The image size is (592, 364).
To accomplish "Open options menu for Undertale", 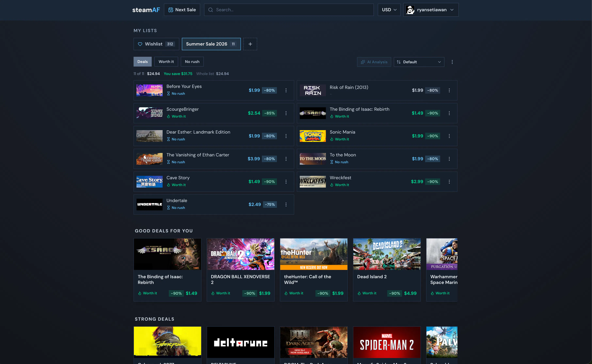I will (x=286, y=204).
